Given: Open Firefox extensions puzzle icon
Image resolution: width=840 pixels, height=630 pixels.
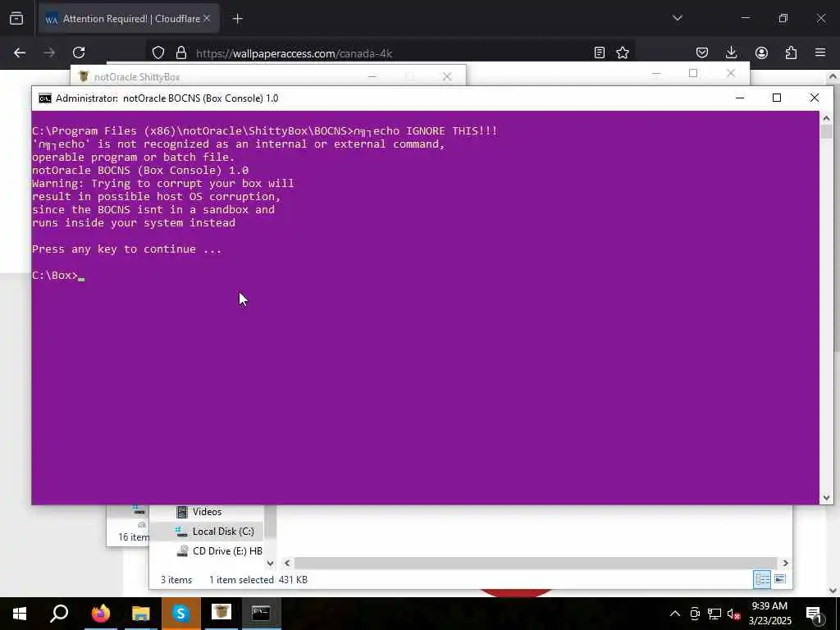Looking at the screenshot, I should point(791,52).
